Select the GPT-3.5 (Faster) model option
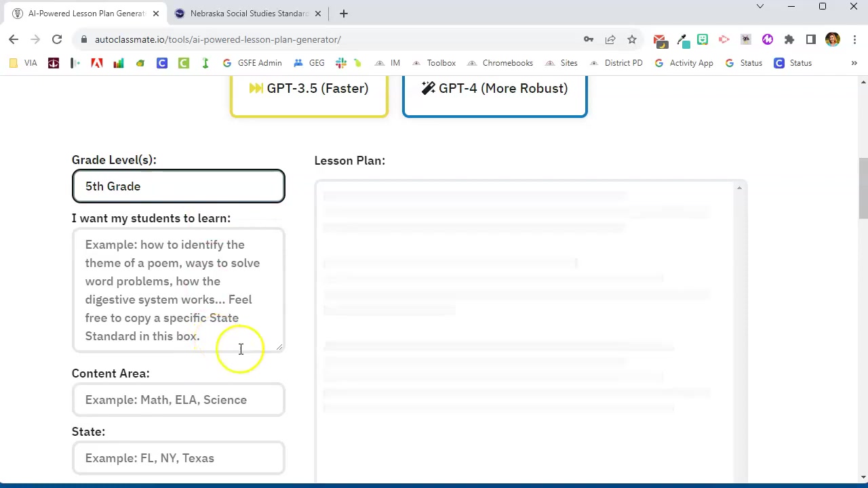Image resolution: width=868 pixels, height=488 pixels. pos(309,89)
